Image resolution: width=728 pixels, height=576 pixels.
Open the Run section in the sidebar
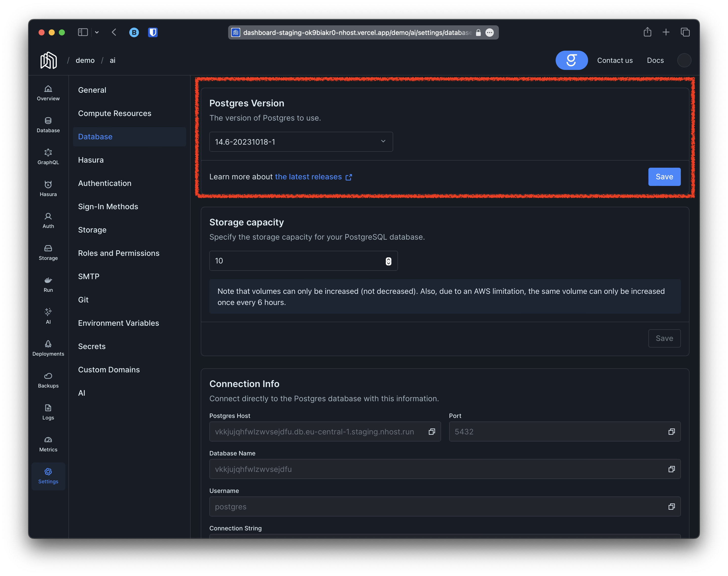pyautogui.click(x=48, y=284)
